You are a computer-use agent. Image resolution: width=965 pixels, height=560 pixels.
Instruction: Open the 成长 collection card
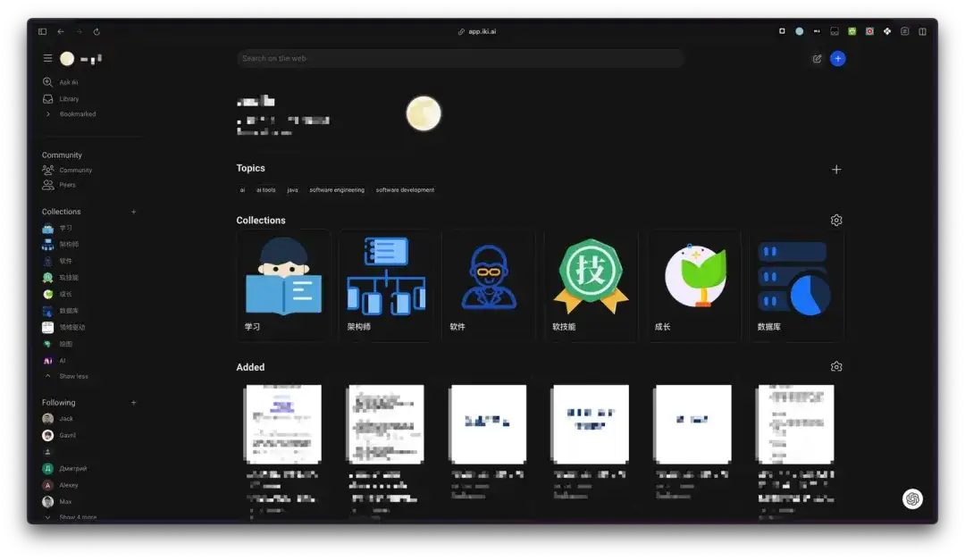coord(693,286)
